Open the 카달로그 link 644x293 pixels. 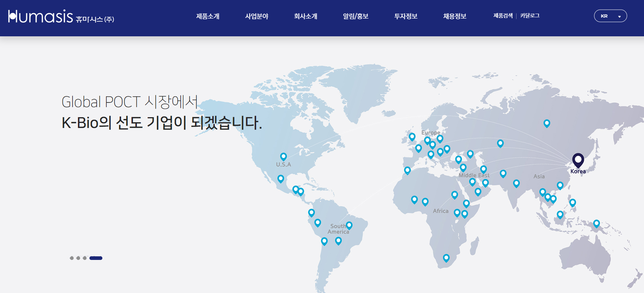point(530,15)
